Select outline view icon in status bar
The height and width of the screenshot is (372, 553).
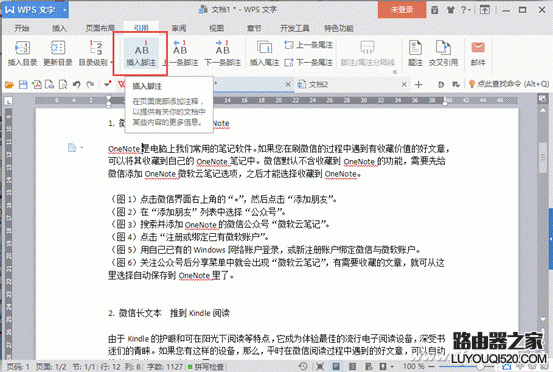(x=352, y=367)
